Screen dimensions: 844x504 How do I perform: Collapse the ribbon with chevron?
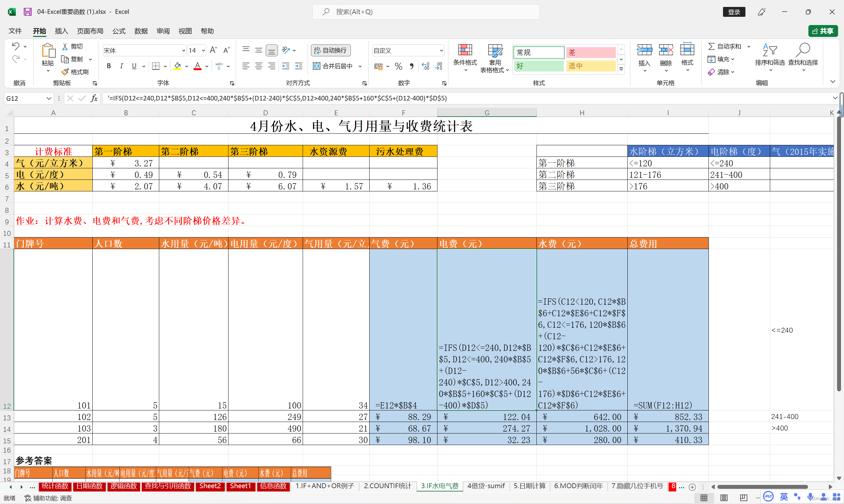pyautogui.click(x=832, y=81)
